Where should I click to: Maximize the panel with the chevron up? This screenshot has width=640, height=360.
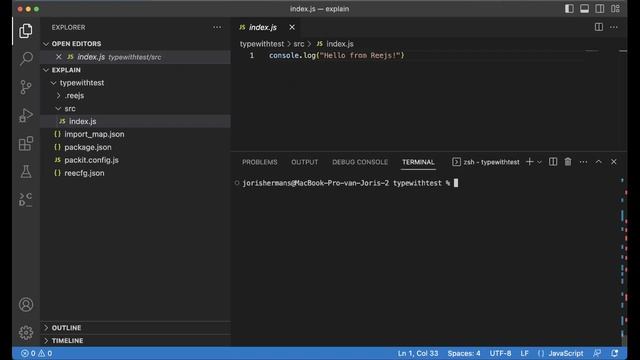click(598, 162)
